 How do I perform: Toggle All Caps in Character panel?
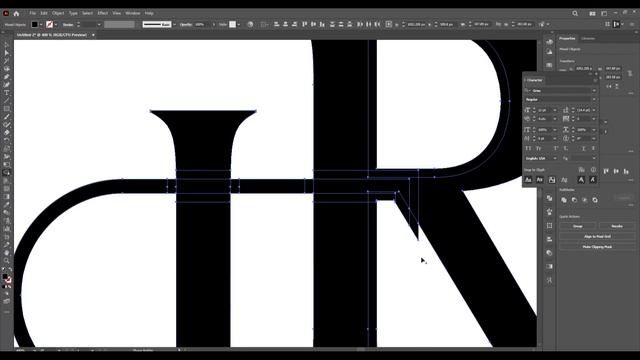pyautogui.click(x=528, y=148)
